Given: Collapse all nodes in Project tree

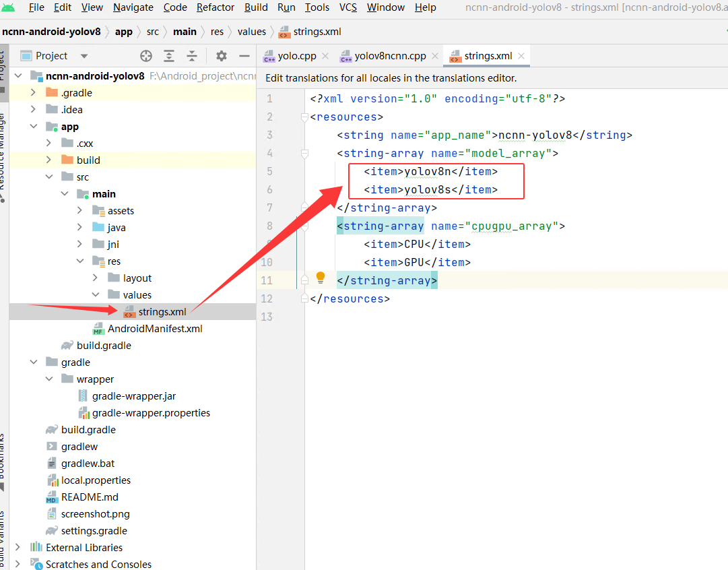Looking at the screenshot, I should point(192,56).
